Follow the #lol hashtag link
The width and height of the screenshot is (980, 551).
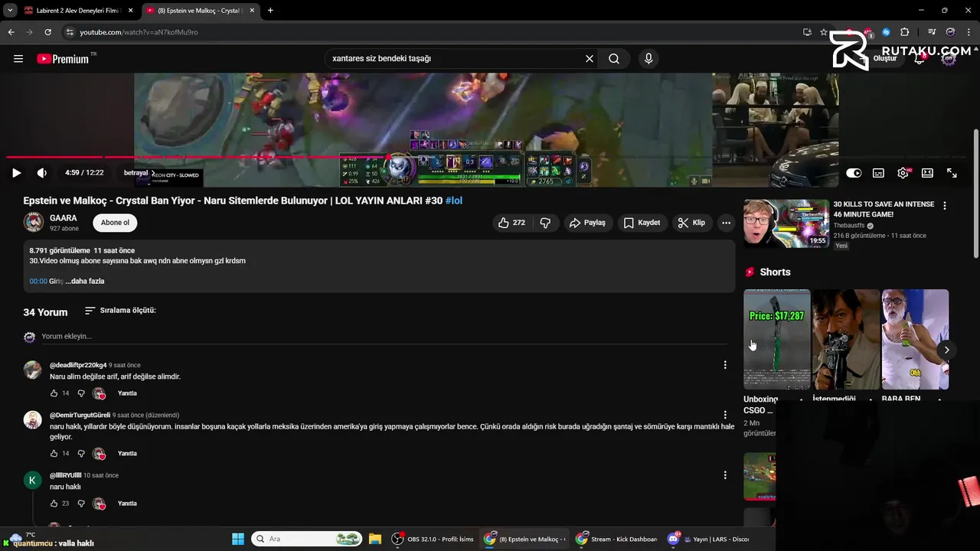click(x=454, y=201)
